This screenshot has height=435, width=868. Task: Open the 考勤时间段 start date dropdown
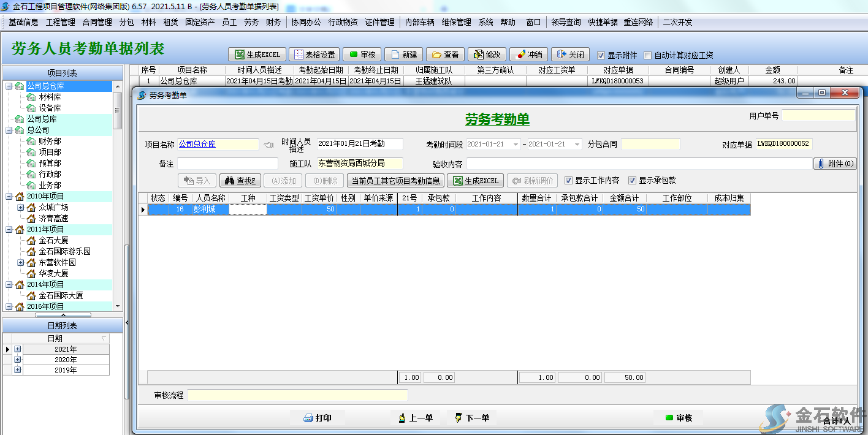(x=516, y=145)
